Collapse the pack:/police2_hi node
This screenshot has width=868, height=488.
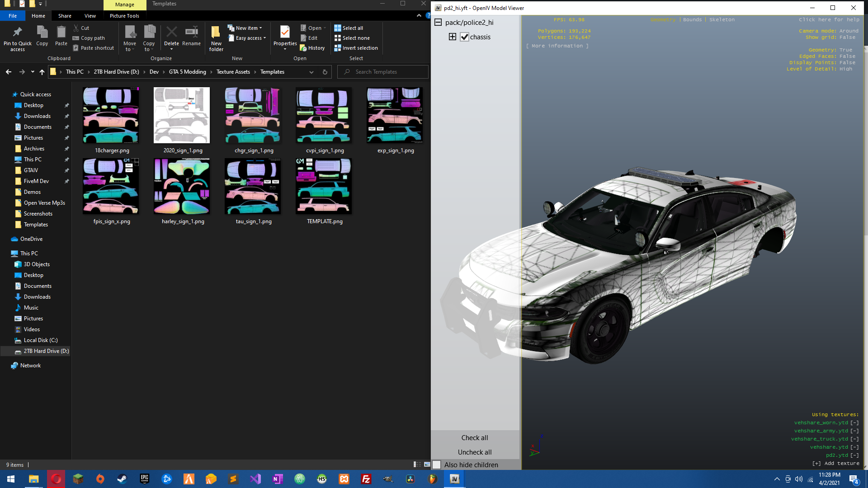(x=438, y=23)
